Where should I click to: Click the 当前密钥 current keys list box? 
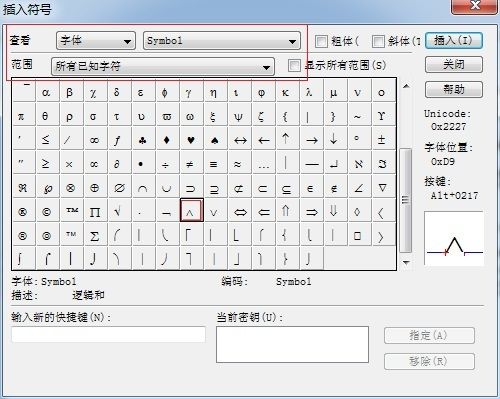(292, 344)
